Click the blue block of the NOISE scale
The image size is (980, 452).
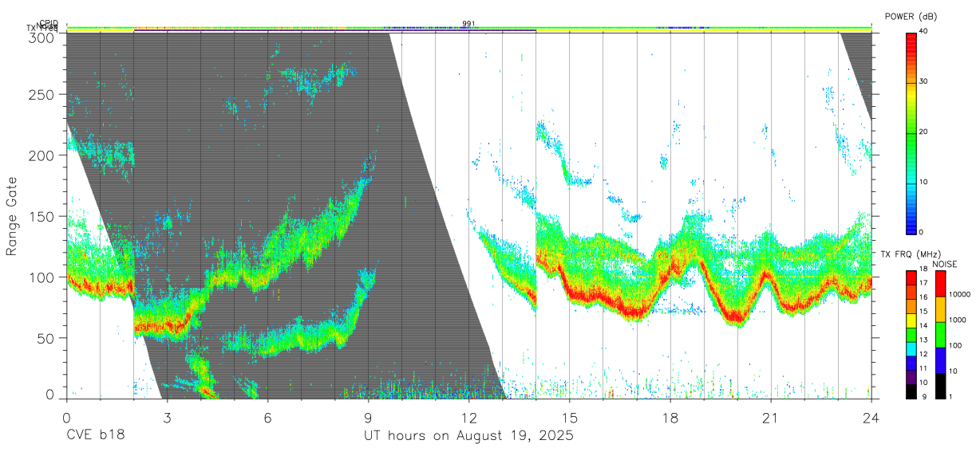point(940,360)
